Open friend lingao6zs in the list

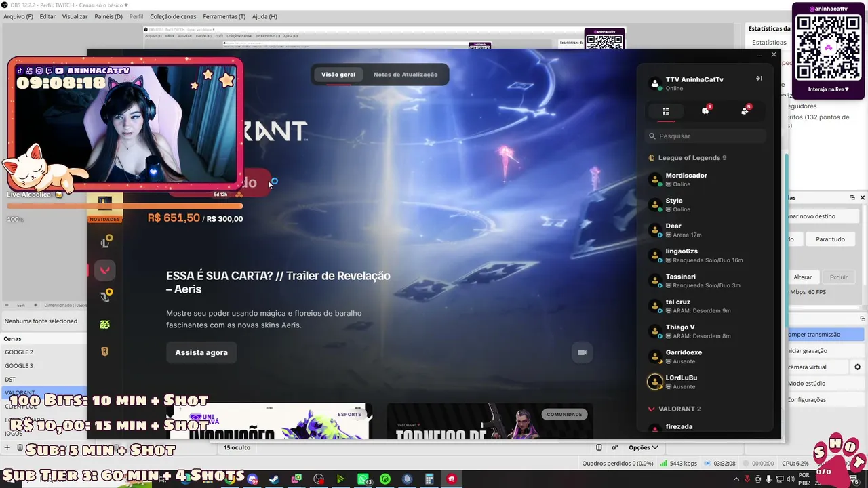(x=705, y=256)
